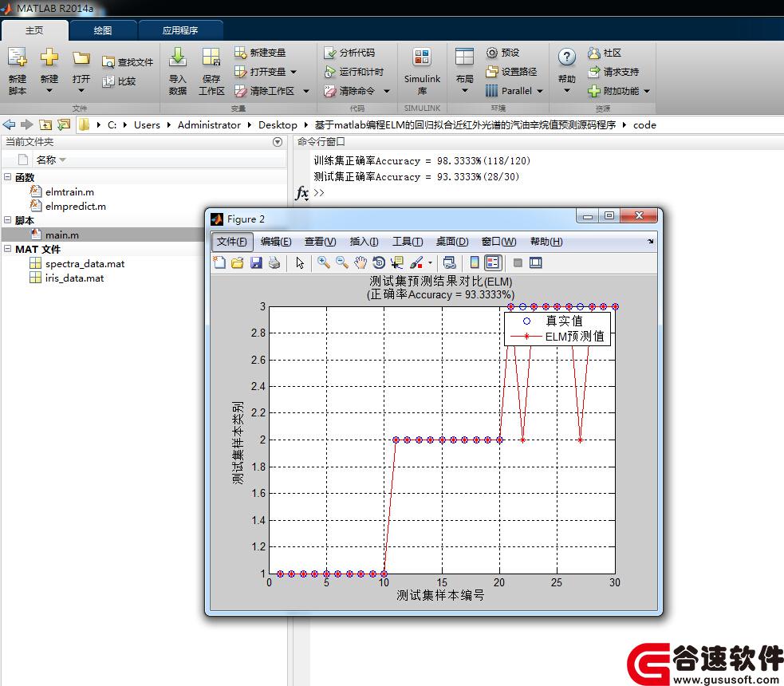Select the Zoom In tool in Figure 2
The width and height of the screenshot is (784, 686).
(x=324, y=262)
